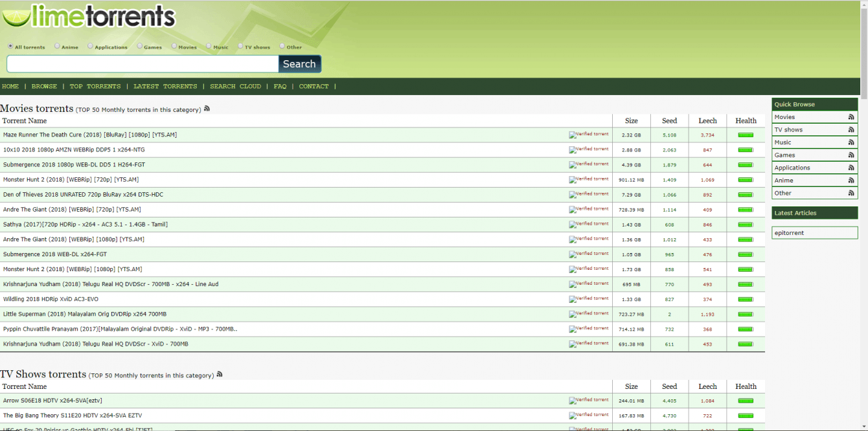
Task: Click the 7.29 GB size cell
Action: point(631,194)
